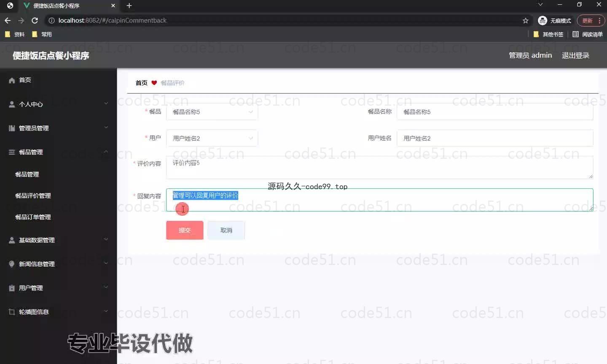Click the site info icon in the address bar
This screenshot has height=364, width=607.
tap(51, 20)
